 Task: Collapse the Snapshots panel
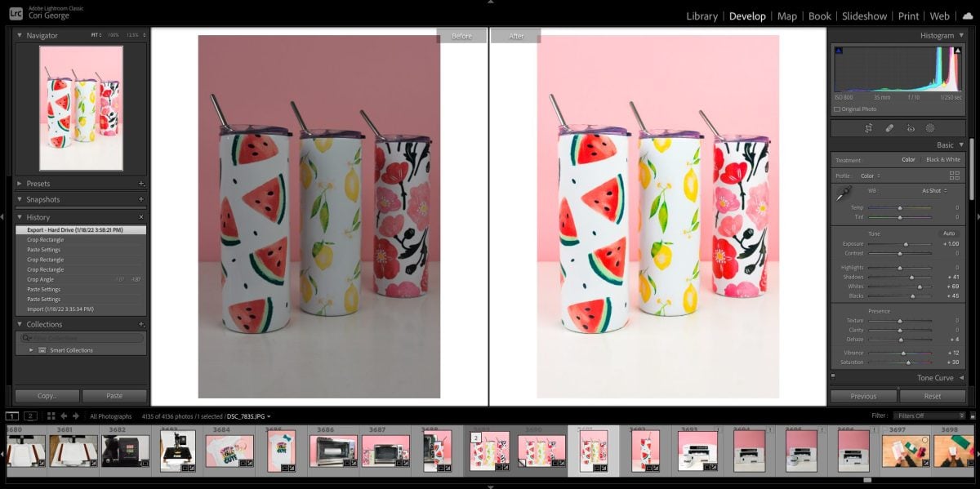[x=20, y=199]
